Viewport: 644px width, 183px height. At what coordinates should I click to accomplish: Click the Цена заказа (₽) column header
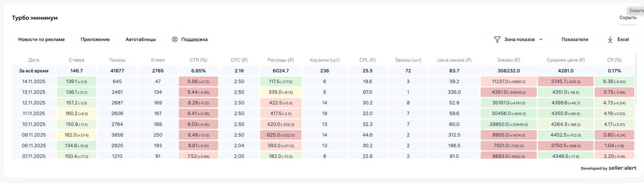click(x=454, y=60)
